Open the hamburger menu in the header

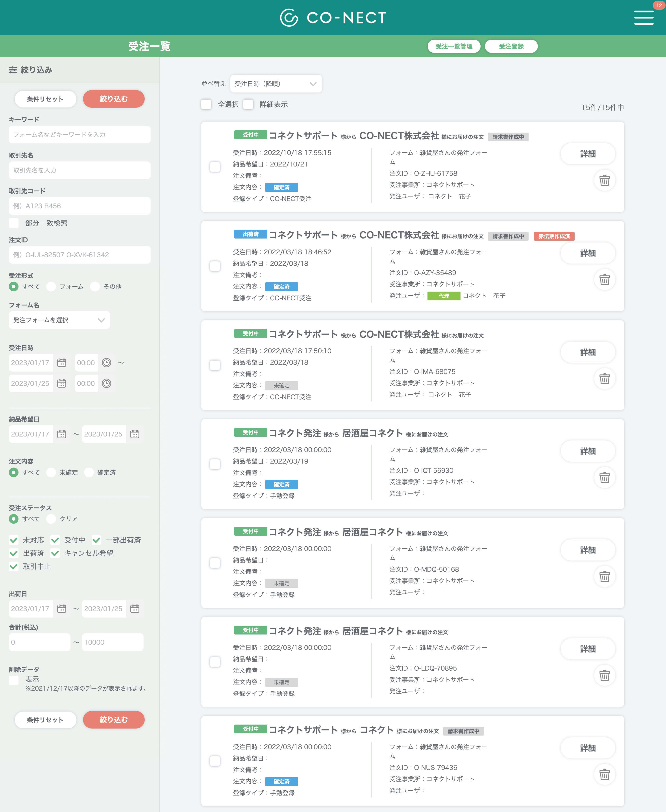point(643,18)
